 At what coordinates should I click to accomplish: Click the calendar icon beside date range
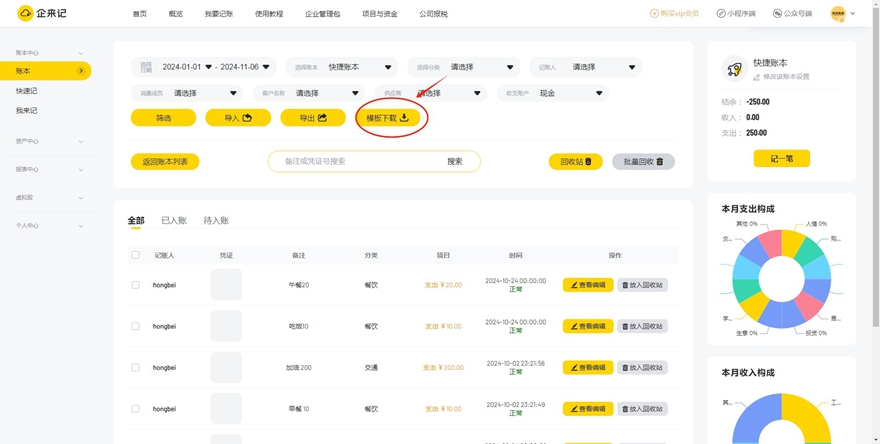(x=146, y=67)
